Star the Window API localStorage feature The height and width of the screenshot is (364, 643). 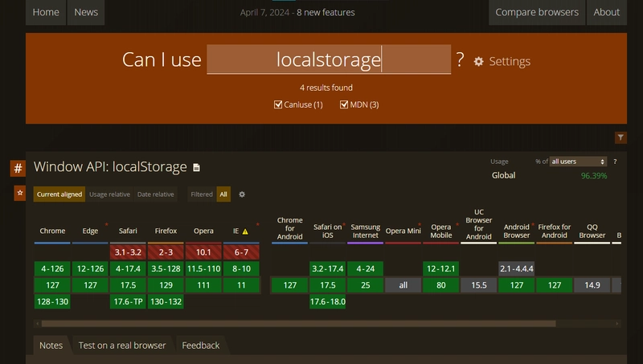[19, 193]
